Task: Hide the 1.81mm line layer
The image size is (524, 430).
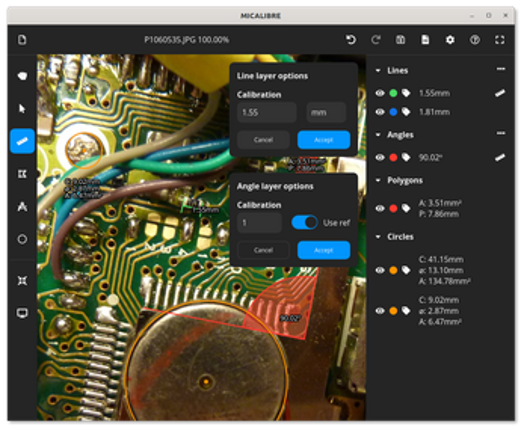Action: pos(380,112)
